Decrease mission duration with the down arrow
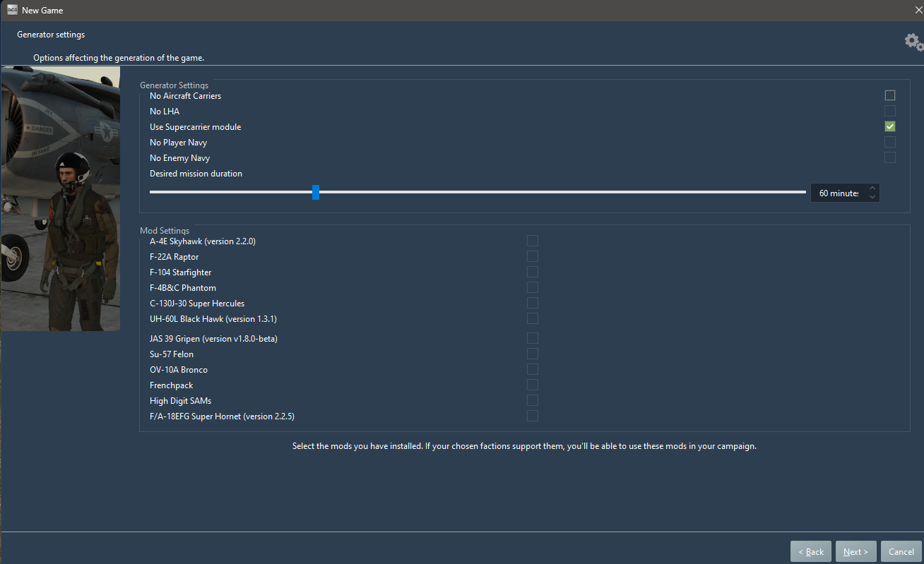Image resolution: width=924 pixels, height=564 pixels. [x=872, y=197]
